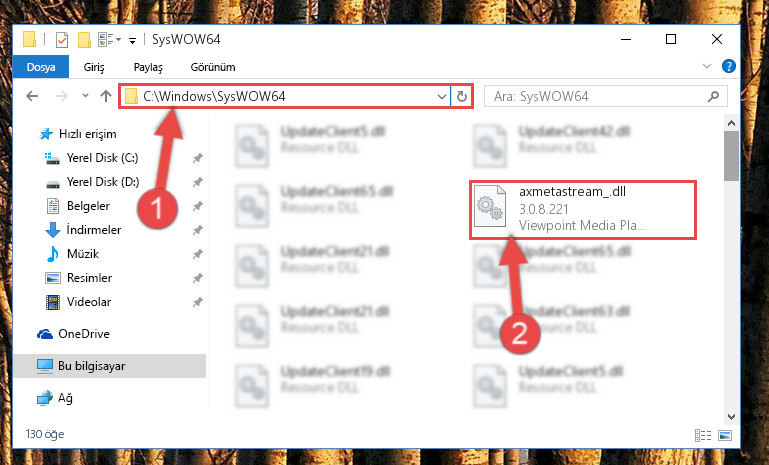
Task: Go up one folder level arrow
Action: (x=106, y=96)
